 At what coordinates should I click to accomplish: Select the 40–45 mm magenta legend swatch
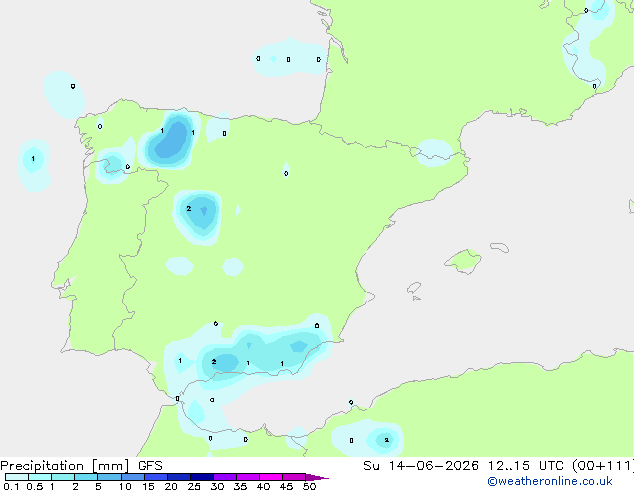click(x=271, y=477)
